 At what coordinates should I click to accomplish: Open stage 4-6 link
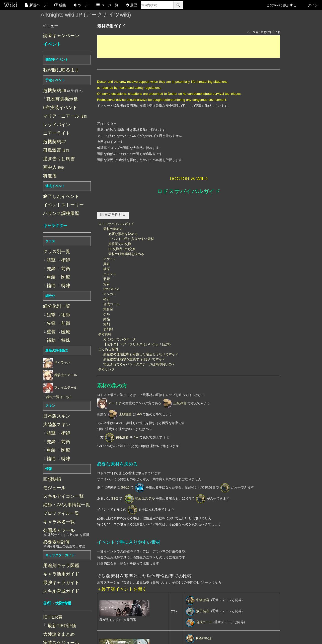(x=139, y=414)
